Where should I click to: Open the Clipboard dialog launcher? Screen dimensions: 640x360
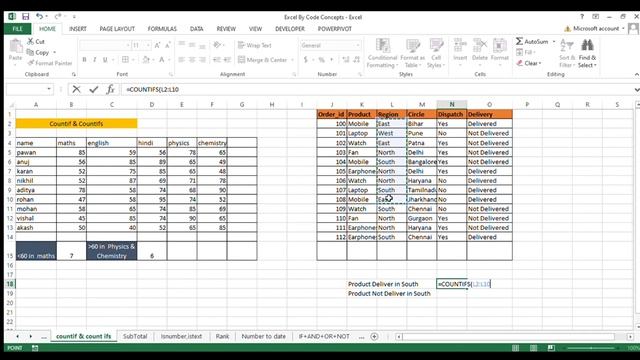coord(74,74)
